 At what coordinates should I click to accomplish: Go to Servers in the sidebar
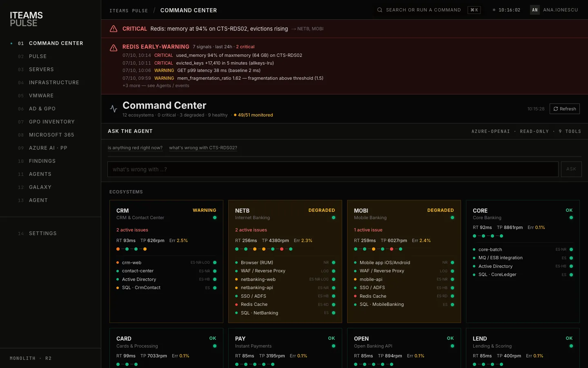pos(51,70)
